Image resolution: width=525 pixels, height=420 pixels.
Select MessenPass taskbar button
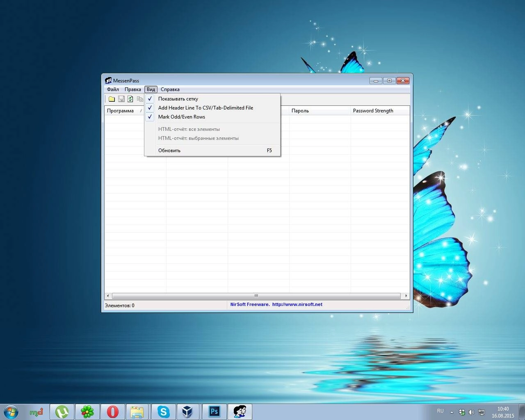(x=240, y=411)
